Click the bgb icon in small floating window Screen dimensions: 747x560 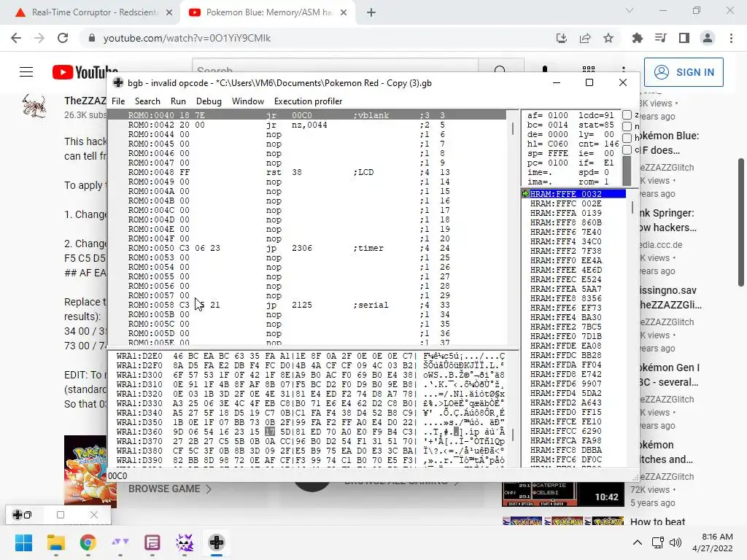(18, 515)
